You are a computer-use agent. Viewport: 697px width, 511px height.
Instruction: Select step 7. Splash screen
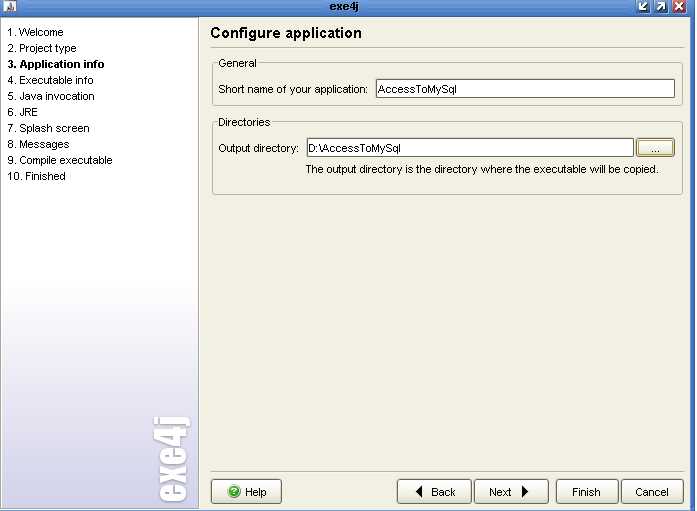(x=48, y=128)
